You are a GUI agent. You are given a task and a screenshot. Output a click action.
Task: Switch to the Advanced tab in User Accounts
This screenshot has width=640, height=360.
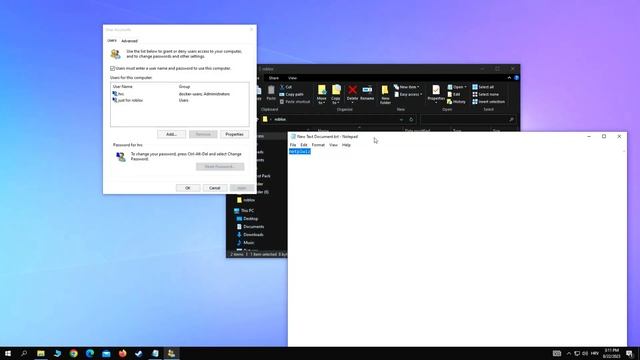coord(129,41)
